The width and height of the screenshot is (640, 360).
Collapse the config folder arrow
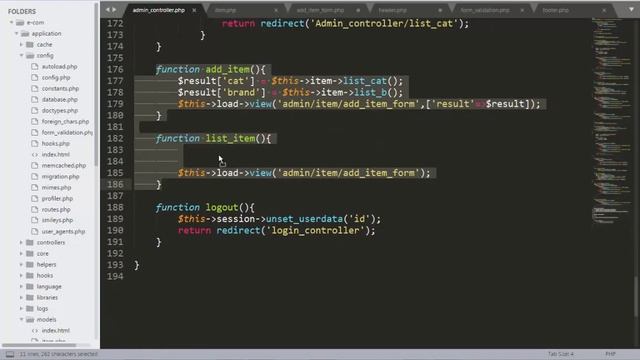pyautogui.click(x=21, y=56)
